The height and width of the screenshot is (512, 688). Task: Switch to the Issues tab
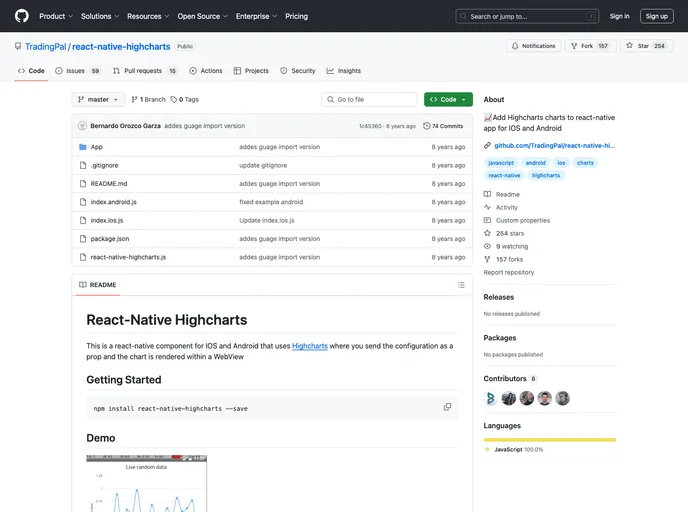78,71
